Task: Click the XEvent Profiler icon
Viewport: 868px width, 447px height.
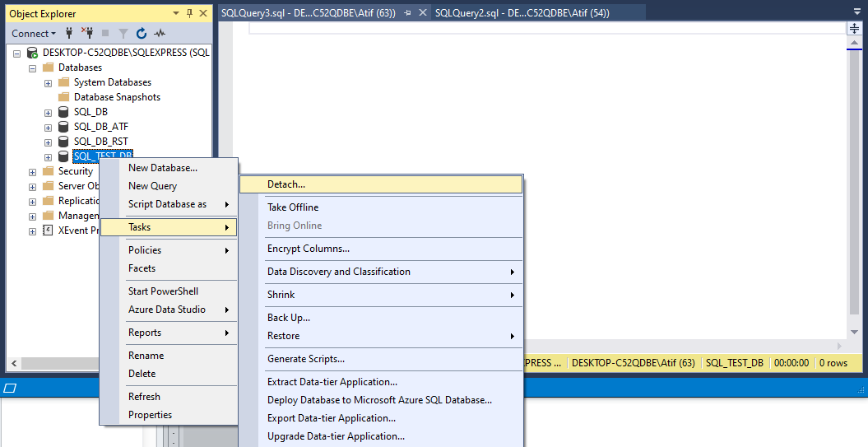Action: 49,230
